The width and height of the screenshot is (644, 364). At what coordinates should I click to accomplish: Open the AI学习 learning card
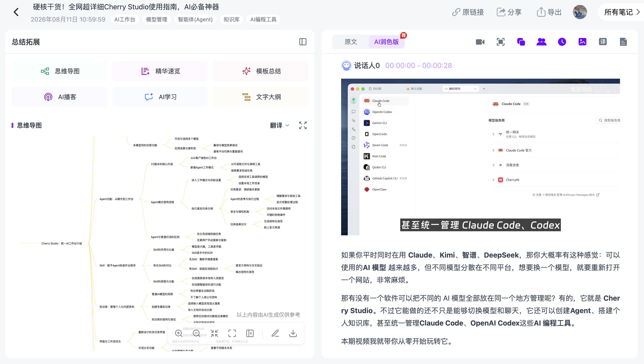point(160,97)
